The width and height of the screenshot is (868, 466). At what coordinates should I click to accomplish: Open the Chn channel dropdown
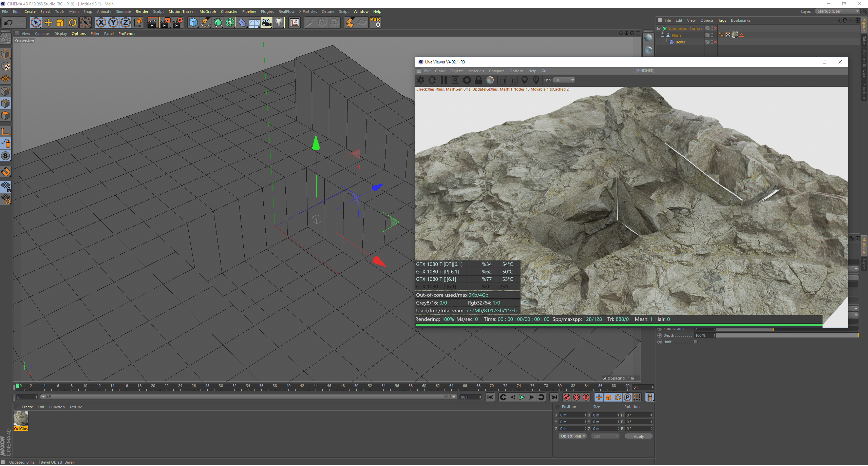(x=564, y=80)
